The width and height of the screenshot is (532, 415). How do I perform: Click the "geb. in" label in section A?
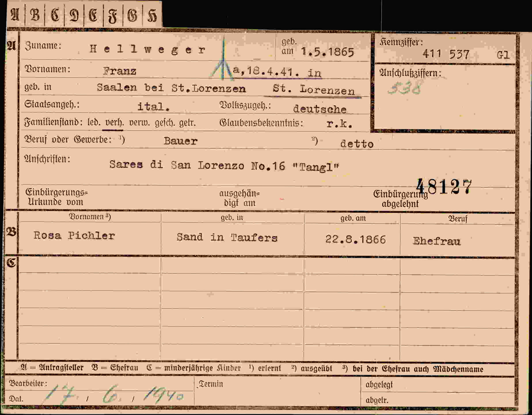[38, 87]
